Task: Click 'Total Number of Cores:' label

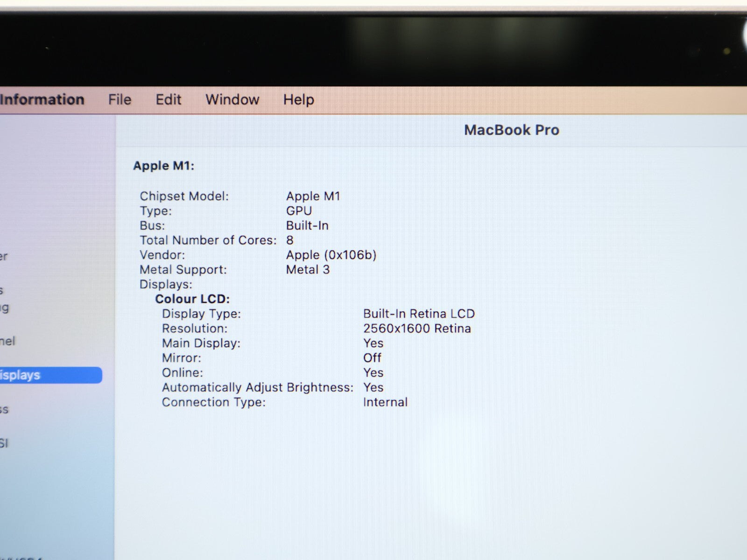Action: tap(208, 240)
